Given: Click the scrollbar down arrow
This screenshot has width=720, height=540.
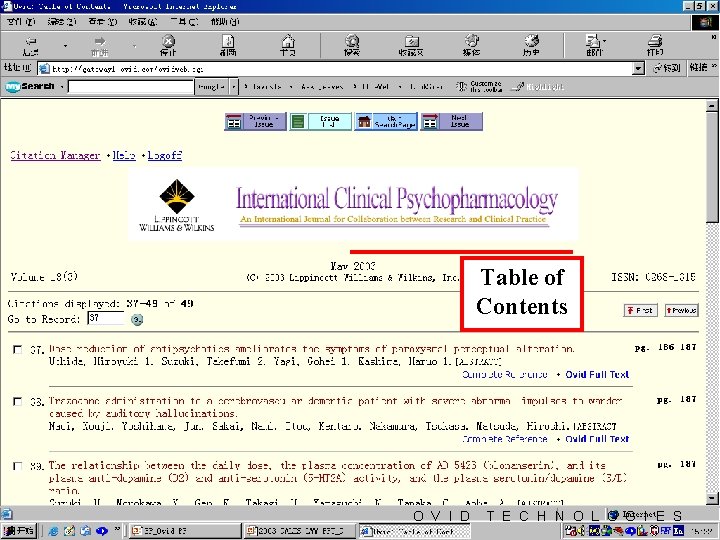Looking at the screenshot, I should point(712,499).
